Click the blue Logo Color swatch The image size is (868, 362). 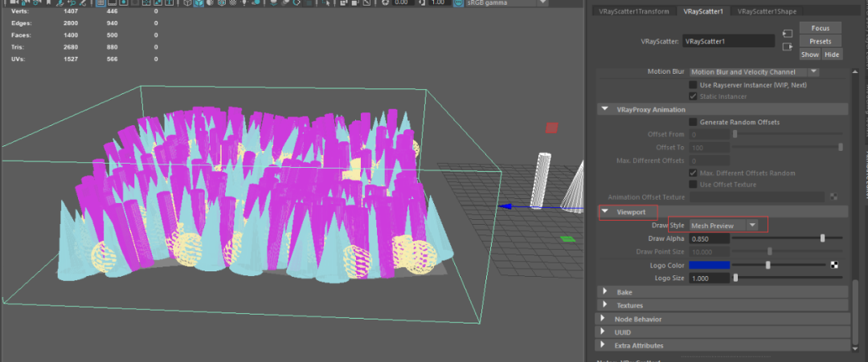click(710, 265)
